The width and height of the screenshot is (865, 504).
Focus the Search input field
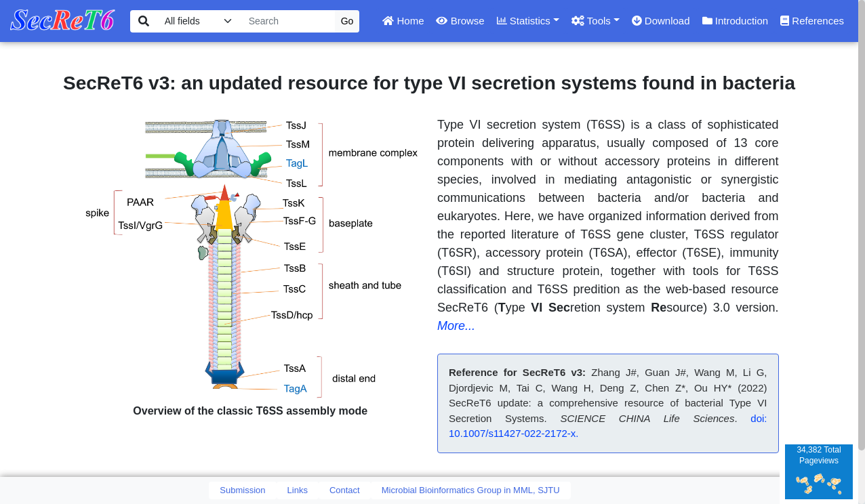click(x=287, y=21)
